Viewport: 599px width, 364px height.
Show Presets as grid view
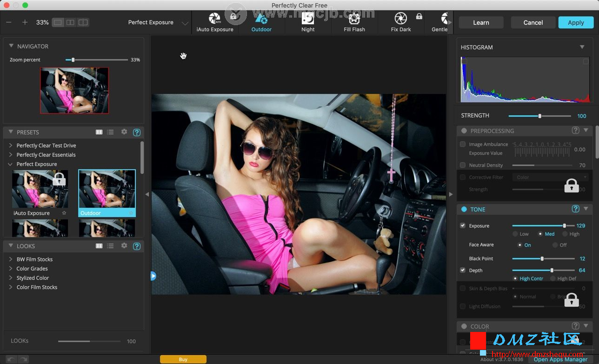[99, 132]
